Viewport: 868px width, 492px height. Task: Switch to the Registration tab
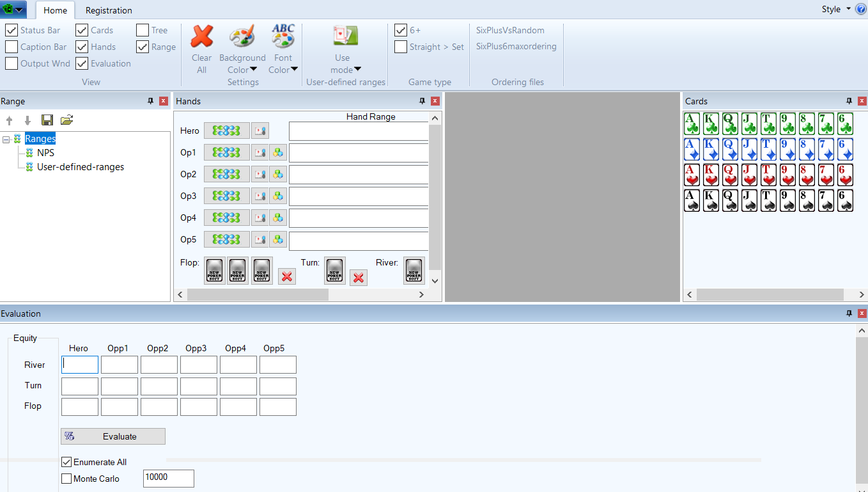(x=109, y=10)
